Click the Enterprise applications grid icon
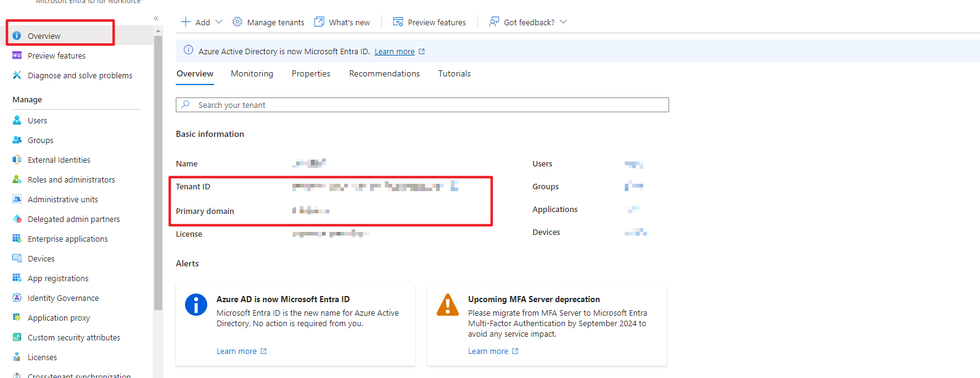The width and height of the screenshot is (980, 378). 17,239
